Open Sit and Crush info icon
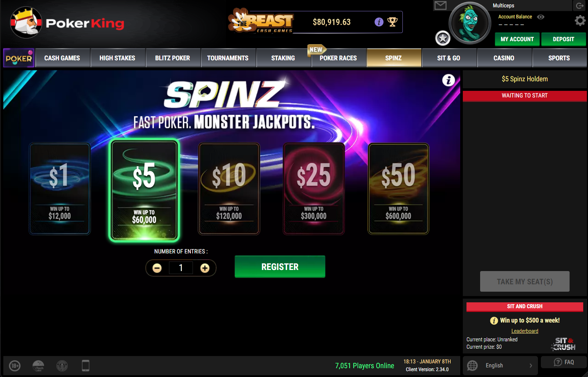 tap(494, 321)
